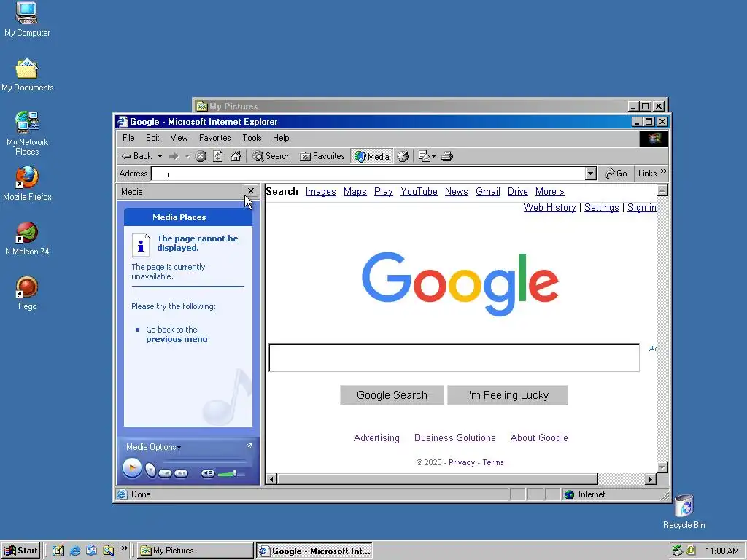Image resolution: width=747 pixels, height=560 pixels.
Task: Switch to My Pictures taskbar button
Action: [x=196, y=551]
